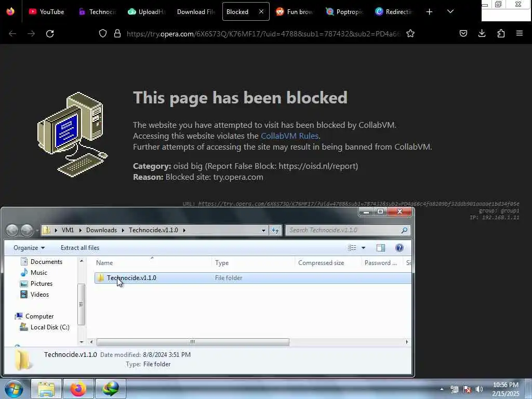Expand the arrow after Downloads breadcrumb

click(x=123, y=230)
